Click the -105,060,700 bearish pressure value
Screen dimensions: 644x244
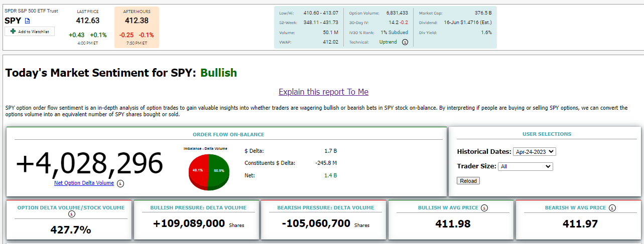click(316, 223)
